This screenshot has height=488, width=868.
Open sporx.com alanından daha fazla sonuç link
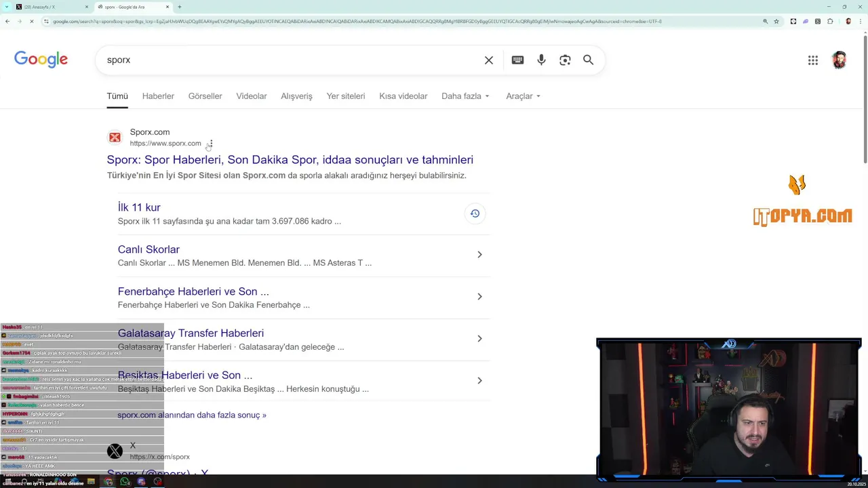pyautogui.click(x=192, y=415)
